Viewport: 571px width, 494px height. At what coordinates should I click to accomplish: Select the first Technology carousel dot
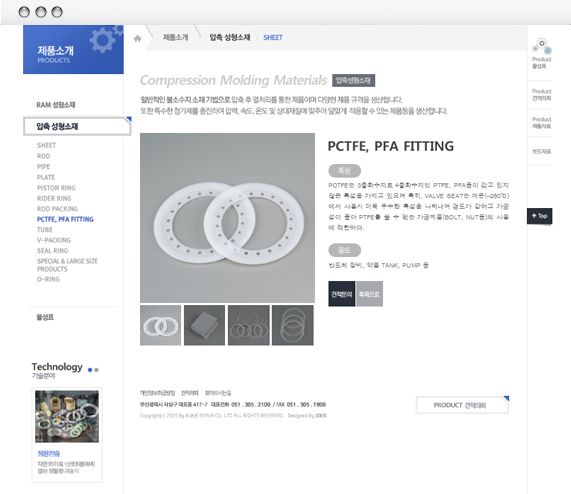(90, 370)
